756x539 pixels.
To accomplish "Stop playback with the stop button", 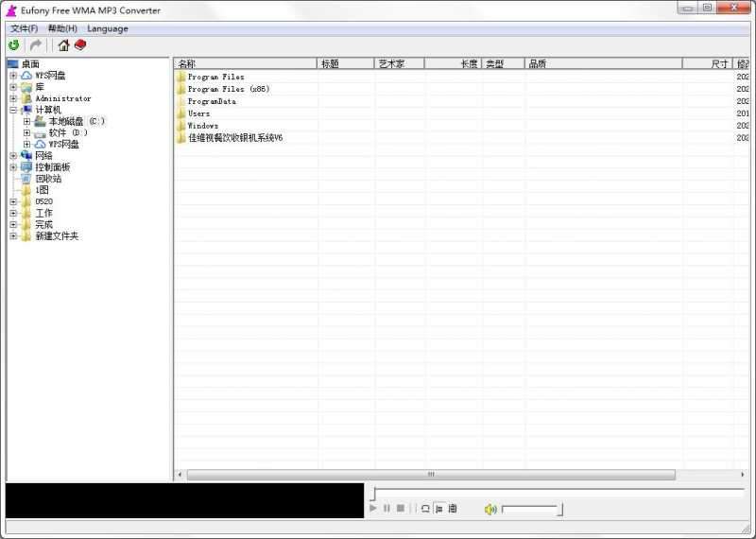I will (x=400, y=508).
